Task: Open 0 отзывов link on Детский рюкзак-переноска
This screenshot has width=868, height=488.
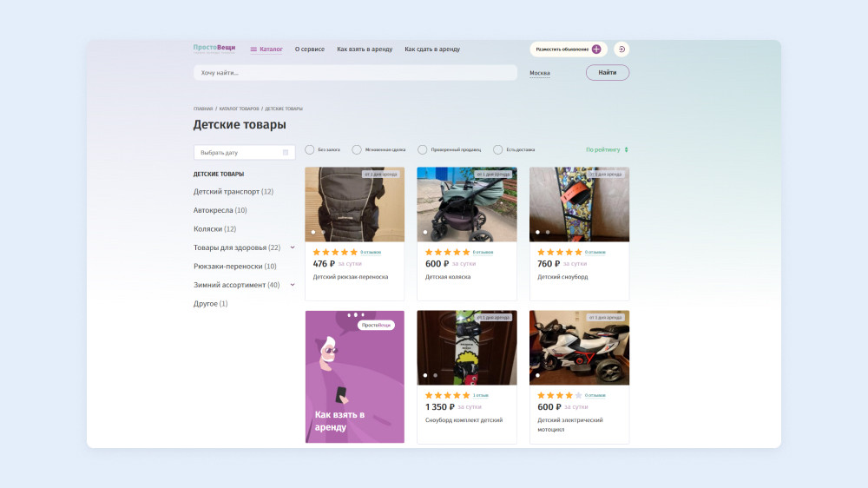Action: 371,253
